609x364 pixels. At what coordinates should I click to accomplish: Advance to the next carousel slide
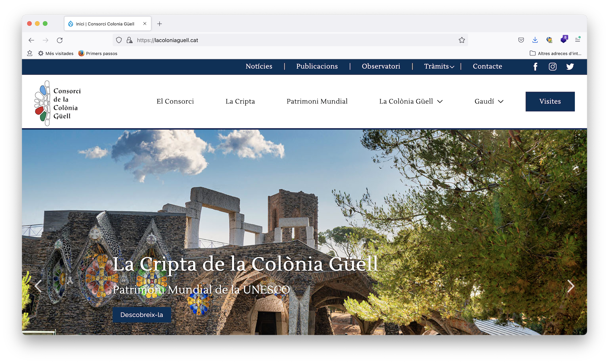[571, 286]
